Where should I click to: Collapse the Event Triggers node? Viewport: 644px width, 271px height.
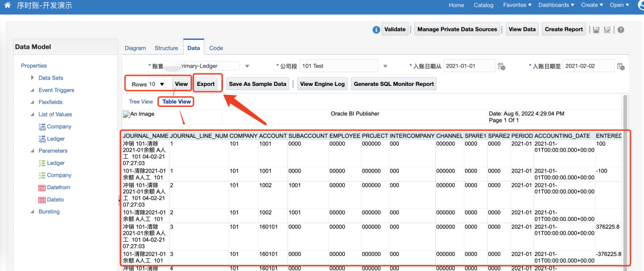(32, 90)
